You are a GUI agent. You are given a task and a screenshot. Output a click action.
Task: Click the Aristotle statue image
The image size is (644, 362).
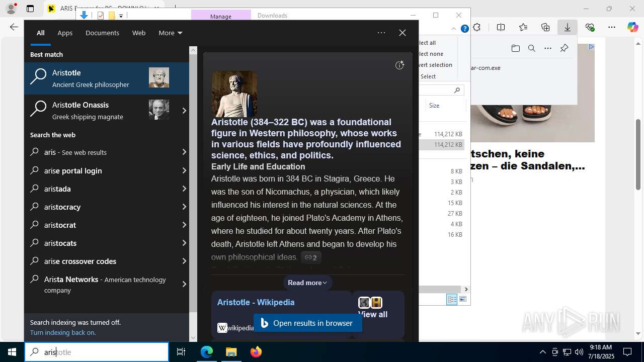coord(234,94)
